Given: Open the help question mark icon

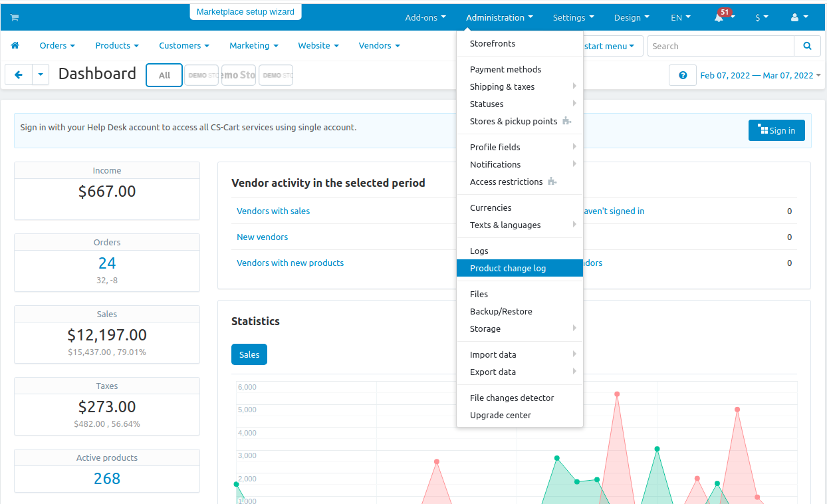Looking at the screenshot, I should pyautogui.click(x=683, y=75).
